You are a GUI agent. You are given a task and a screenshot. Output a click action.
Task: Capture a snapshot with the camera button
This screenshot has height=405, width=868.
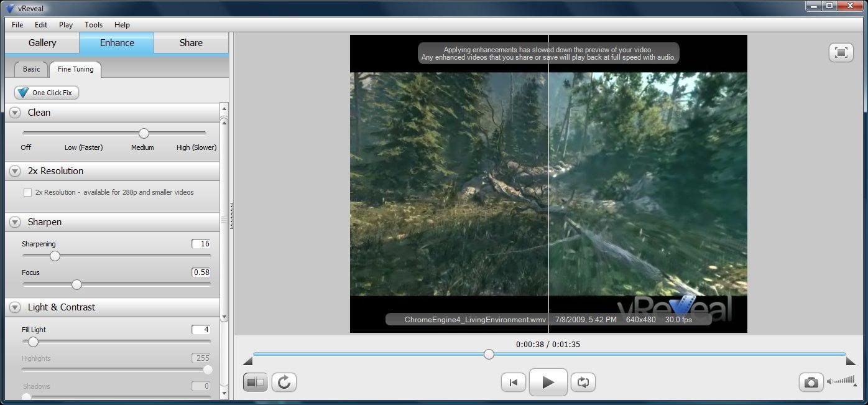pos(811,383)
